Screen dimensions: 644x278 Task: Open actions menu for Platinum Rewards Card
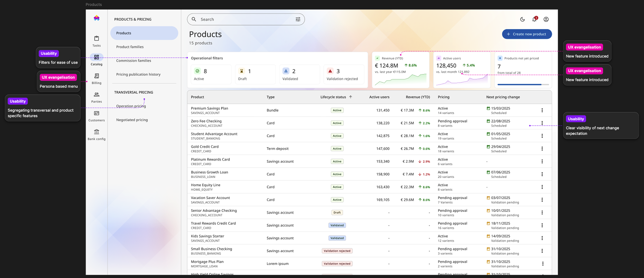tap(542, 161)
